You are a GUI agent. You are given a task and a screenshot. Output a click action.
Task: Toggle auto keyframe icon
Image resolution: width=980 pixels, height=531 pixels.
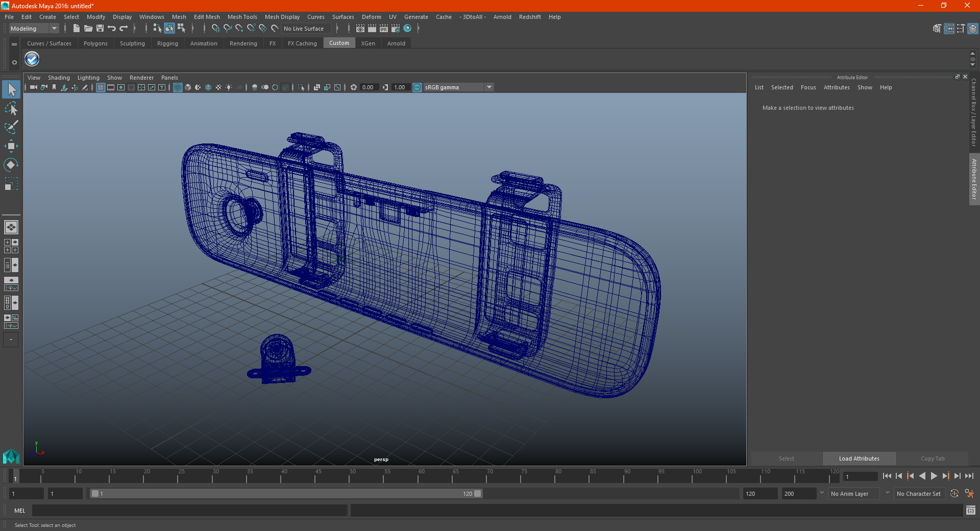click(x=954, y=494)
